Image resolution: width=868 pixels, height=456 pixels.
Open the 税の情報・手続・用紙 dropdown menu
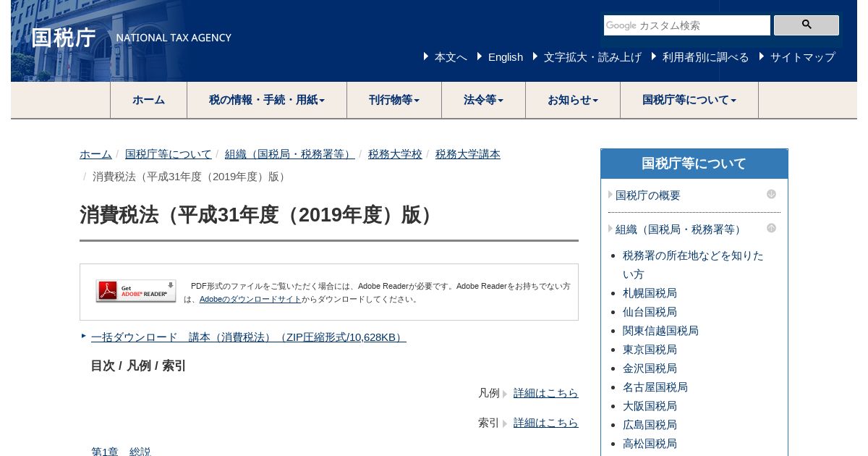click(x=267, y=100)
